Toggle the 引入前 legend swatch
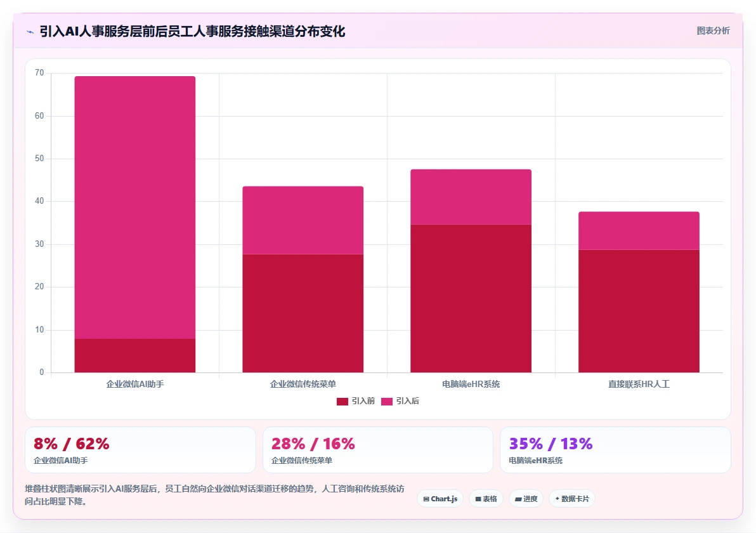 coord(342,401)
